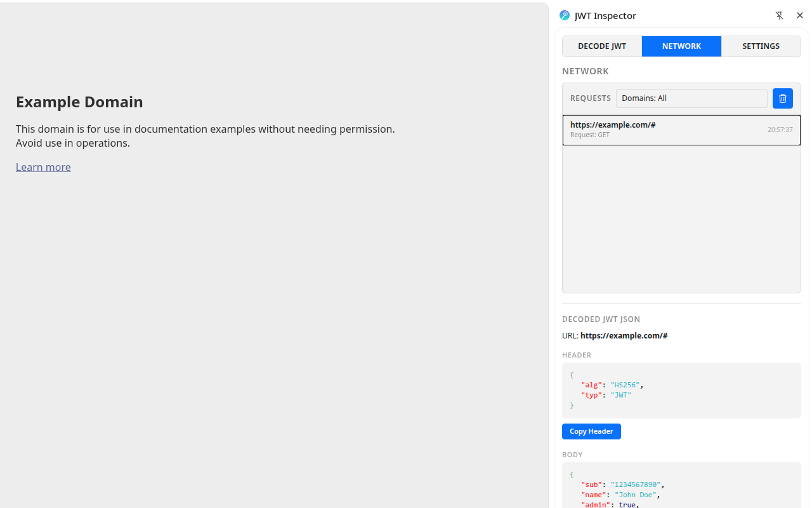Click the Example Domain page heading
The image size is (812, 508).
(x=79, y=102)
